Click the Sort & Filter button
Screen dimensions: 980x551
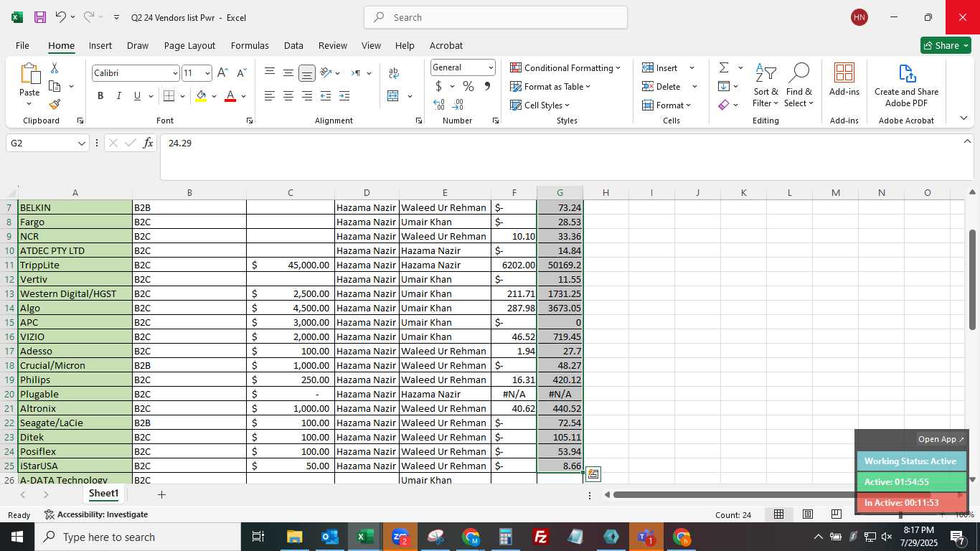point(765,85)
